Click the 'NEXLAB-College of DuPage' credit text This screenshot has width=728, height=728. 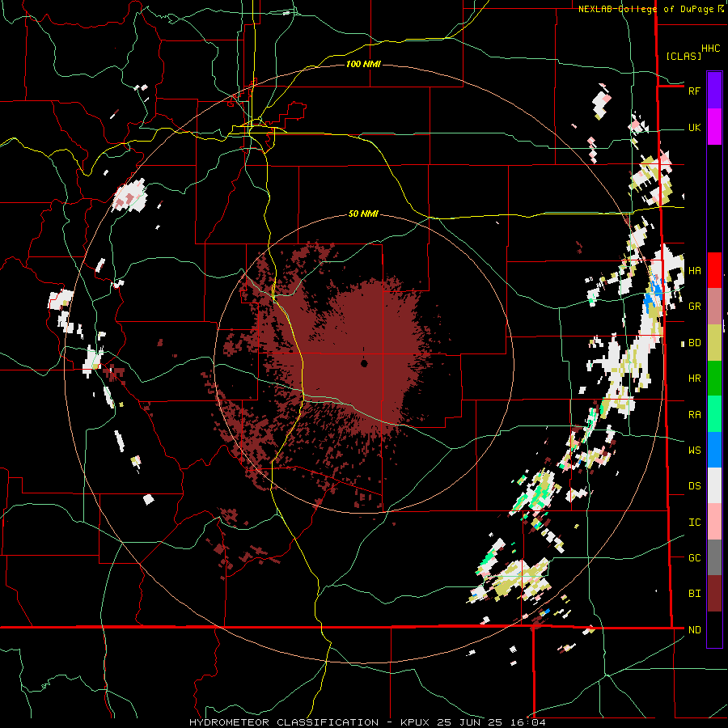(645, 9)
